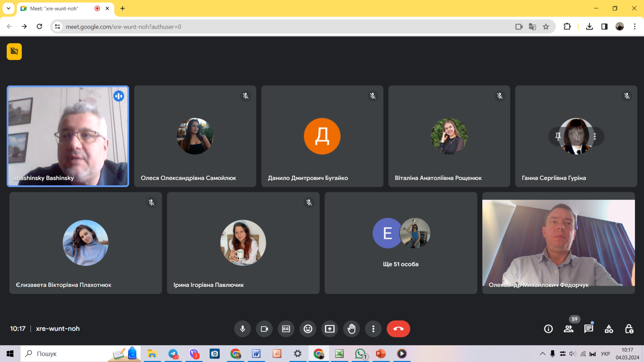The height and width of the screenshot is (362, 644).
Task: Pin Ганна Сергіївна Гуріна's tile
Action: (x=558, y=136)
